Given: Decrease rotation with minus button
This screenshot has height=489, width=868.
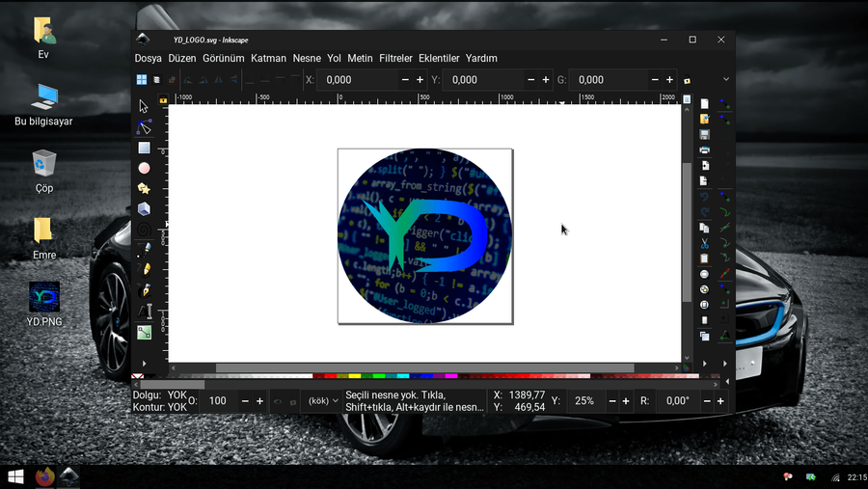Looking at the screenshot, I should [707, 401].
